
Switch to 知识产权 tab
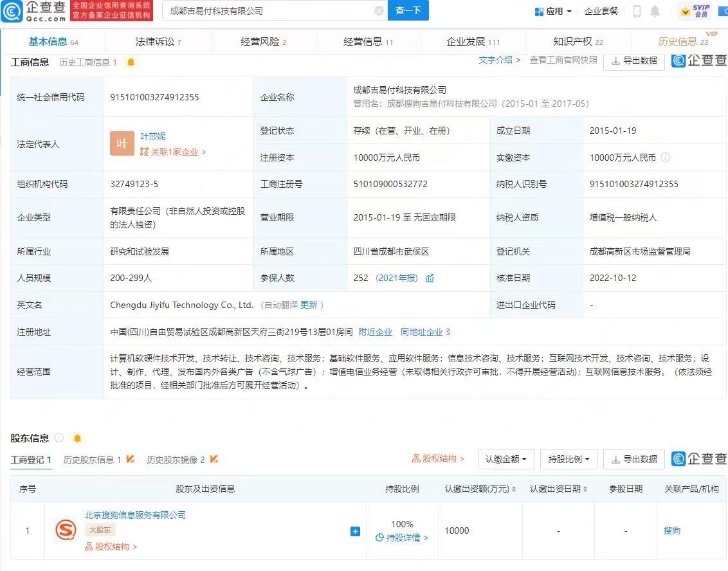pyautogui.click(x=578, y=42)
